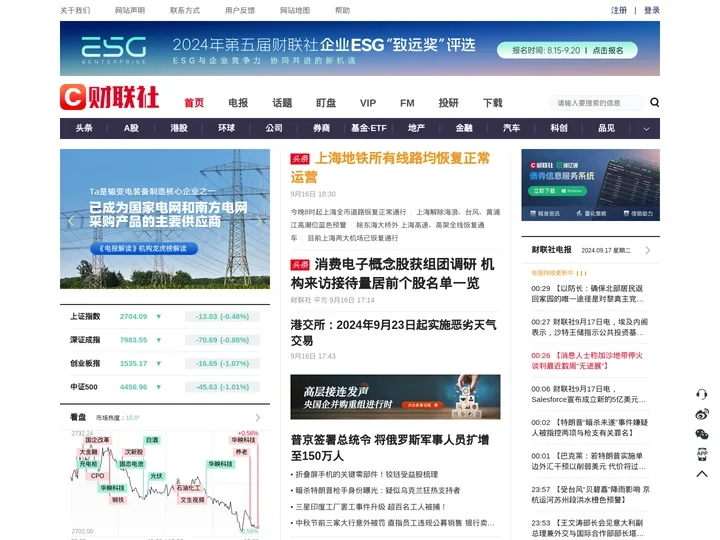
Task: Click the search magnifier icon
Action: (654, 102)
